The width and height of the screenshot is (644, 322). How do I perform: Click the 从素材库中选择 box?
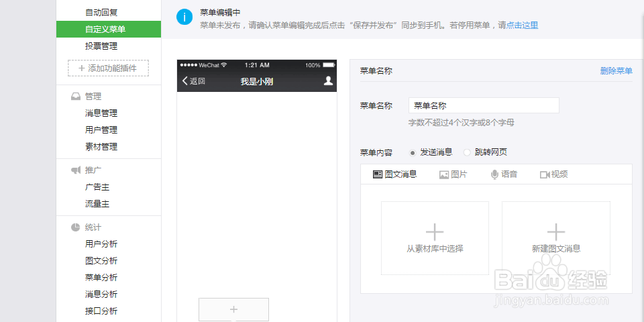(x=435, y=237)
